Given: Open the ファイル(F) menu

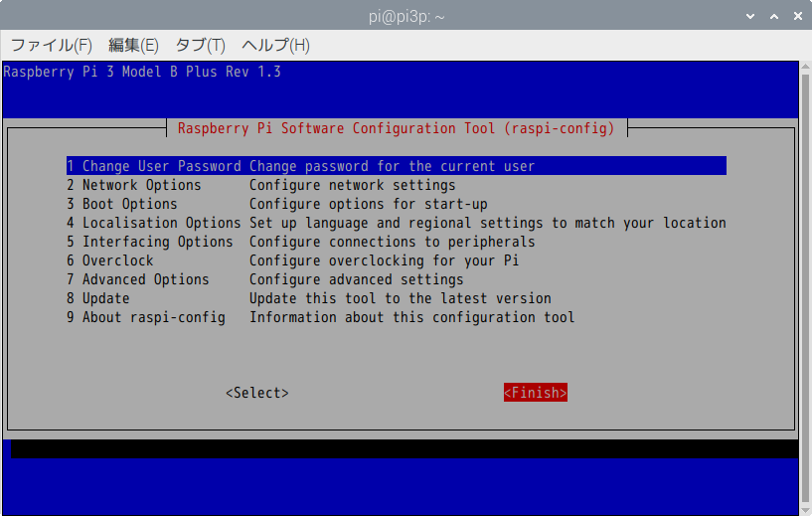Looking at the screenshot, I should tap(51, 46).
